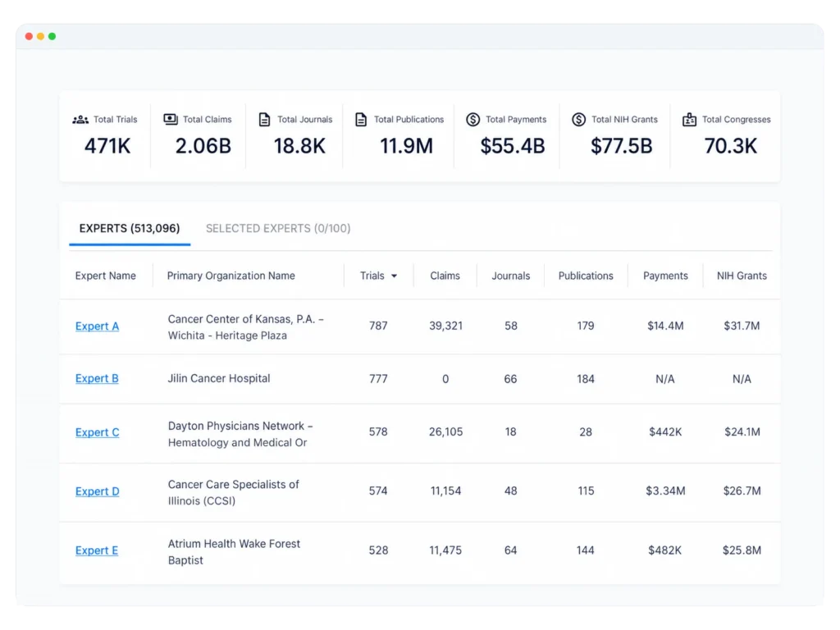This screenshot has height=630, width=840.
Task: Click the Expert Name column header
Action: (x=106, y=276)
